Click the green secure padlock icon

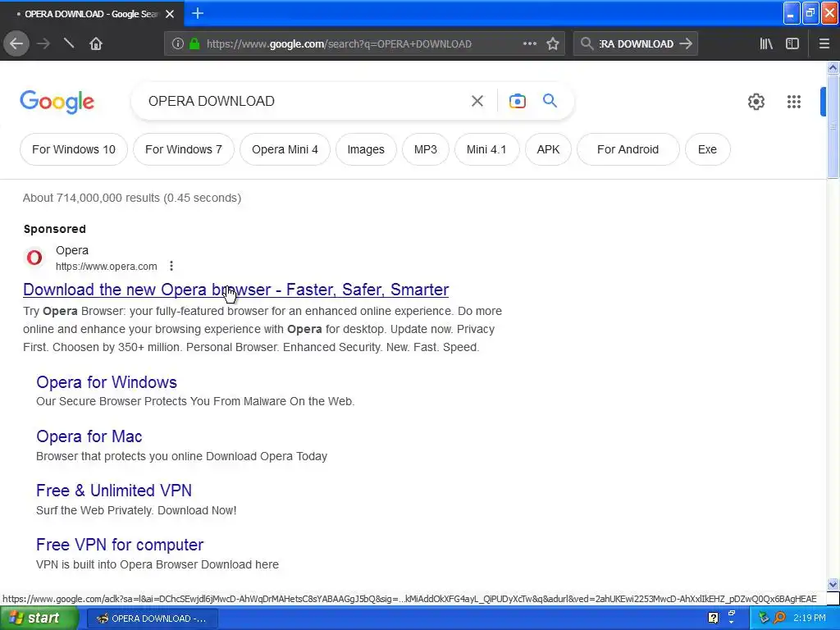click(x=194, y=44)
